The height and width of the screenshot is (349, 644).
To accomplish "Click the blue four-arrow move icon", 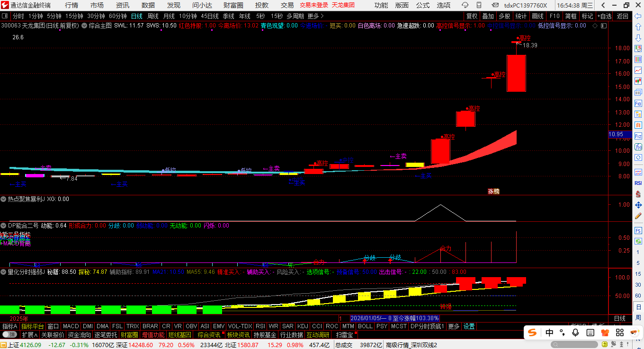I will 638,205.
